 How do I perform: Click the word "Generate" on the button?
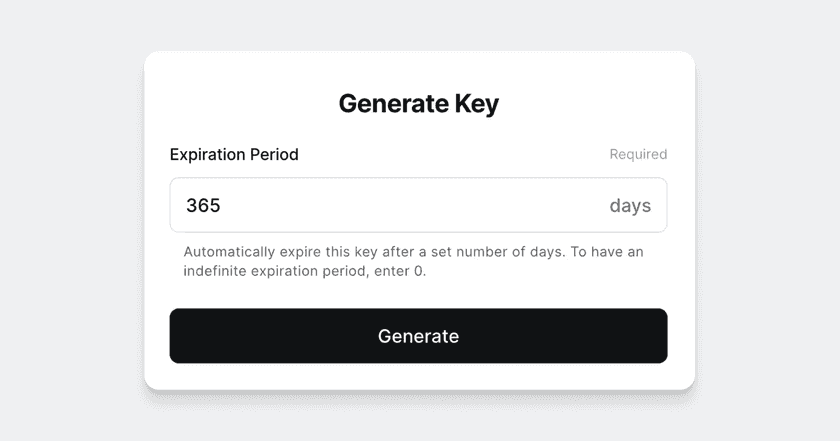[x=418, y=336]
